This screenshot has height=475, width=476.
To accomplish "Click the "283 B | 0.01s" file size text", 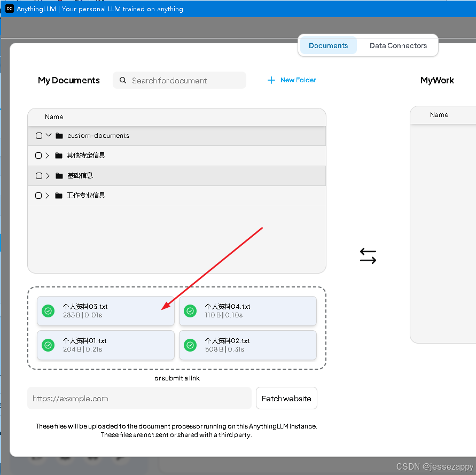I will click(83, 315).
